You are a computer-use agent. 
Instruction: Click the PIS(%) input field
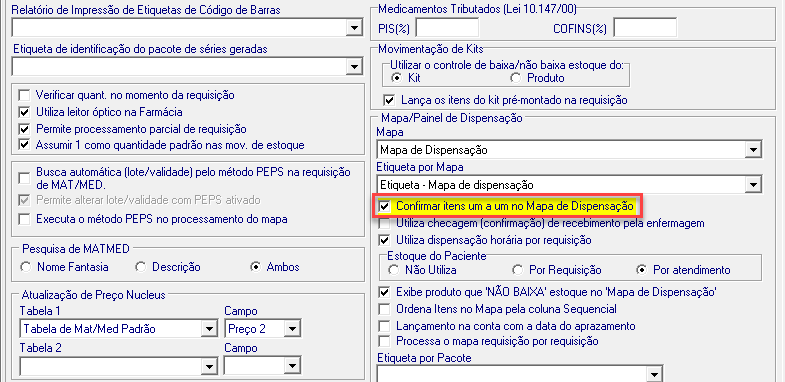tap(447, 28)
